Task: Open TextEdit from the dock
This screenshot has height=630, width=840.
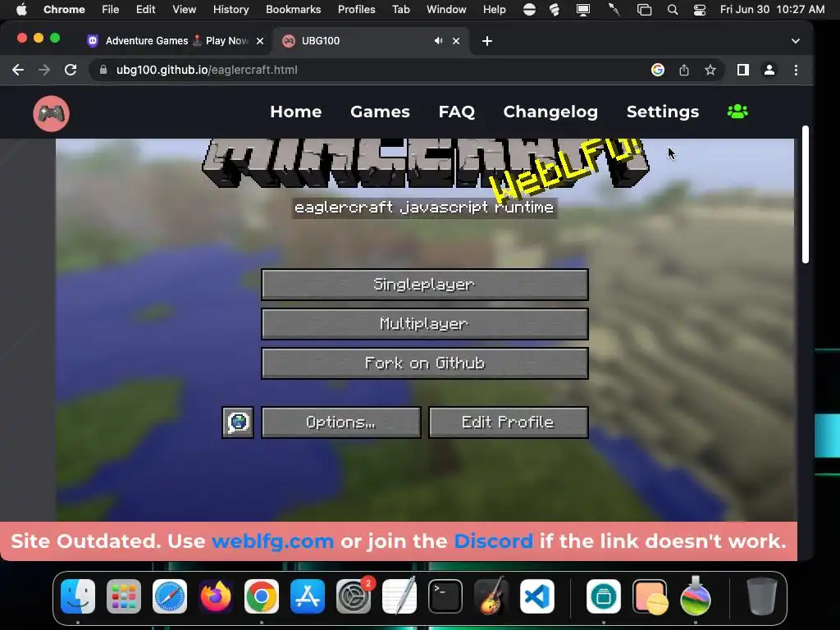Action: pyautogui.click(x=399, y=596)
